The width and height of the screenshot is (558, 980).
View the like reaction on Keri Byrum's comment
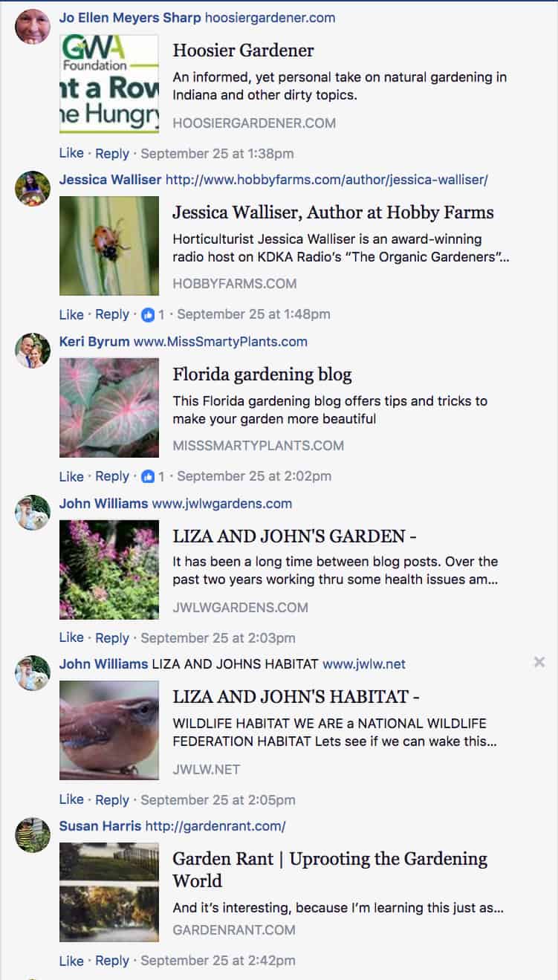[152, 476]
